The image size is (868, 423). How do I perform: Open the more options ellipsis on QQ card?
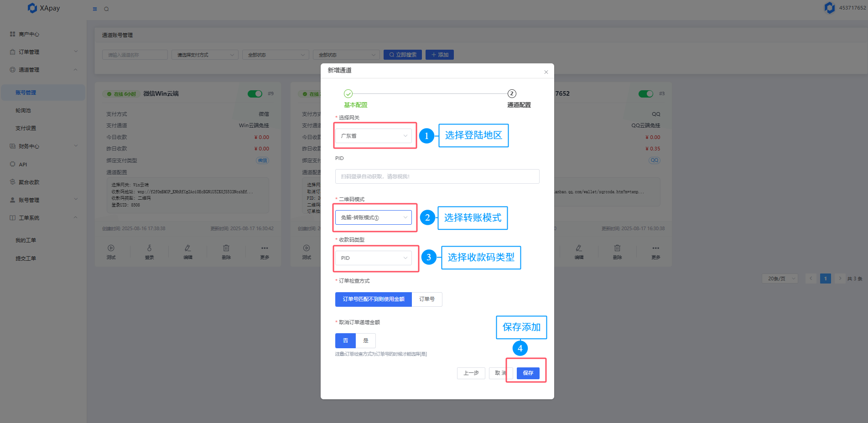[x=655, y=248]
